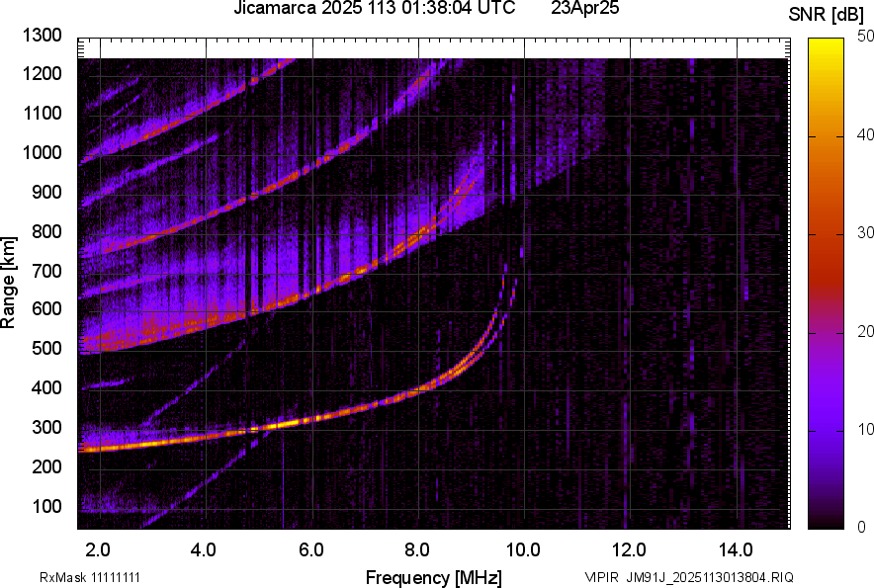Click the range tick label 800
The width and height of the screenshot is (874, 588).
point(46,230)
